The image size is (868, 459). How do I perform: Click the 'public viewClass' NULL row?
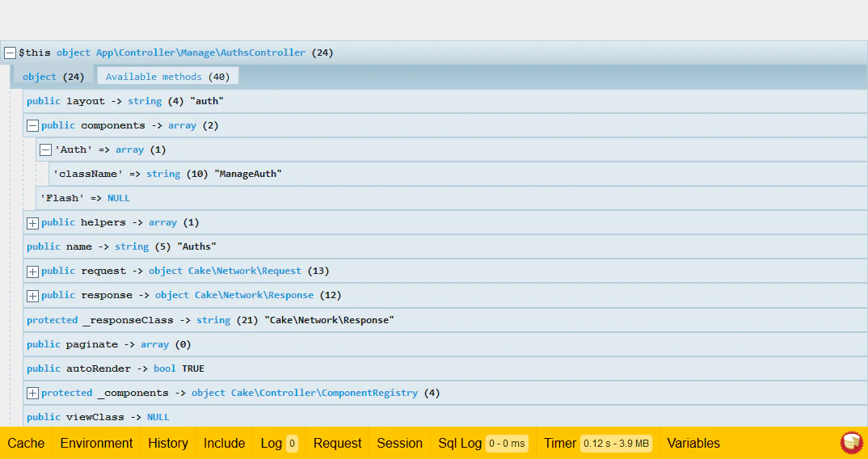pyautogui.click(x=445, y=417)
